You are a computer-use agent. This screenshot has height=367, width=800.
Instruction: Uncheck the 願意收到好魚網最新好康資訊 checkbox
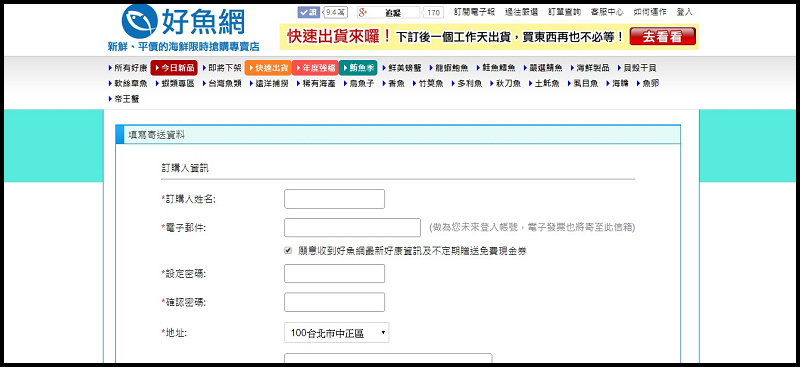[288, 251]
